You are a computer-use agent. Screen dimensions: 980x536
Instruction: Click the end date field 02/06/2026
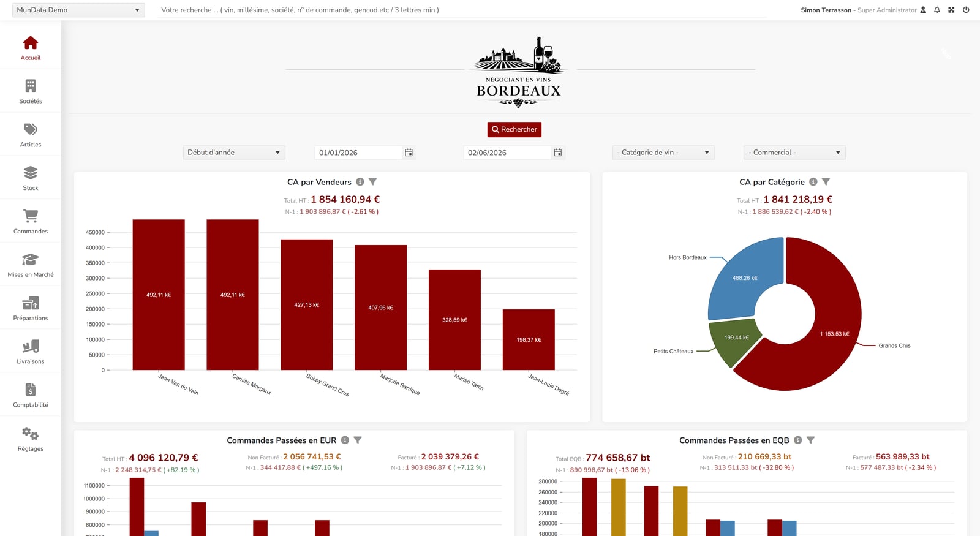[x=507, y=153]
